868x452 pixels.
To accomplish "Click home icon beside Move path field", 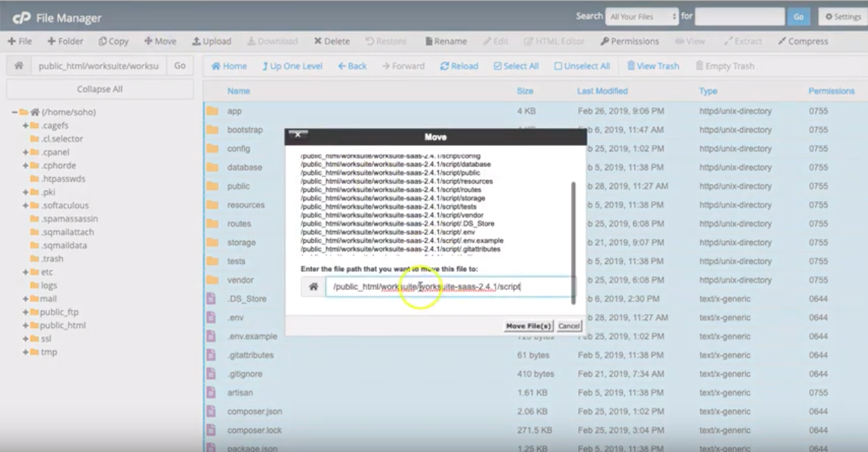I will 313,287.
